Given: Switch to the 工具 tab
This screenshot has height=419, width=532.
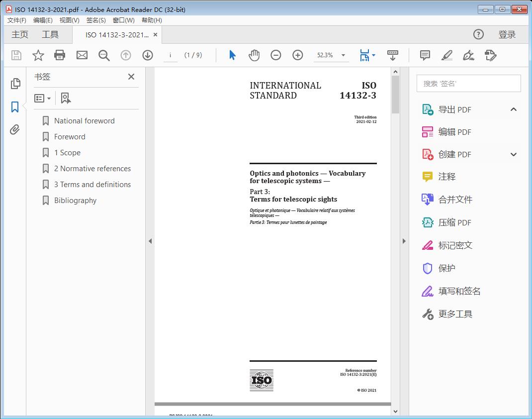Looking at the screenshot, I should pos(50,34).
